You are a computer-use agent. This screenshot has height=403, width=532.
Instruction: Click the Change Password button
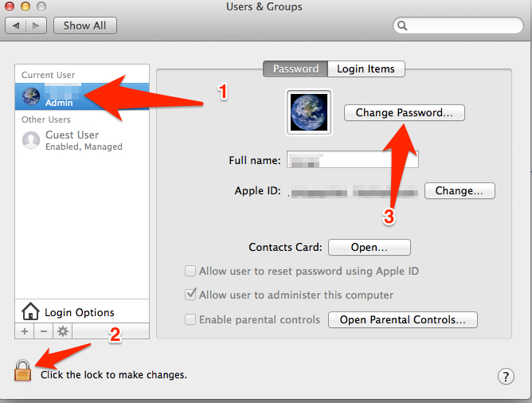pos(405,113)
